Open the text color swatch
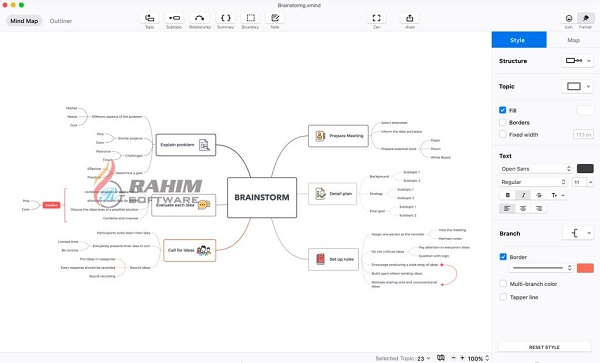This screenshot has width=600, height=363. tap(585, 169)
